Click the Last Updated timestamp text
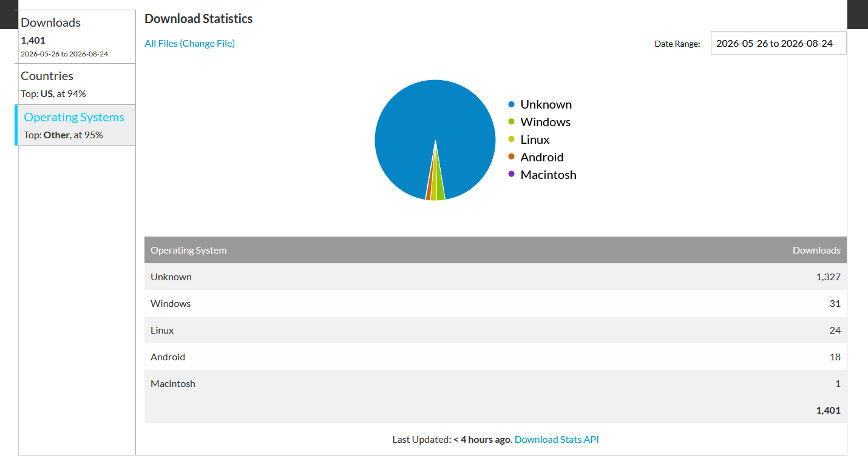 point(452,439)
